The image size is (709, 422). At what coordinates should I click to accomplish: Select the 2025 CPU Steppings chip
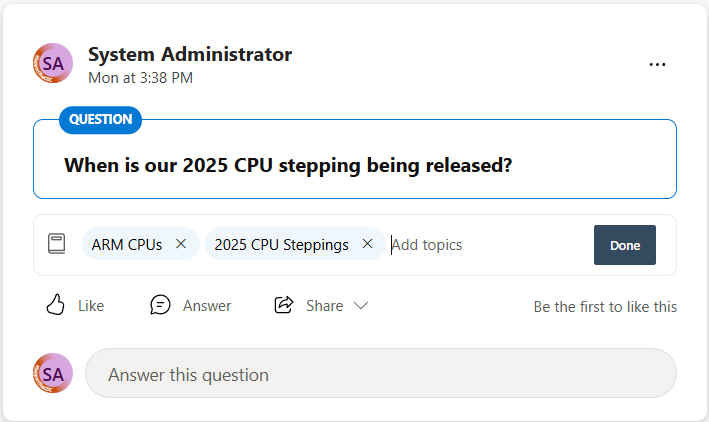pos(281,244)
